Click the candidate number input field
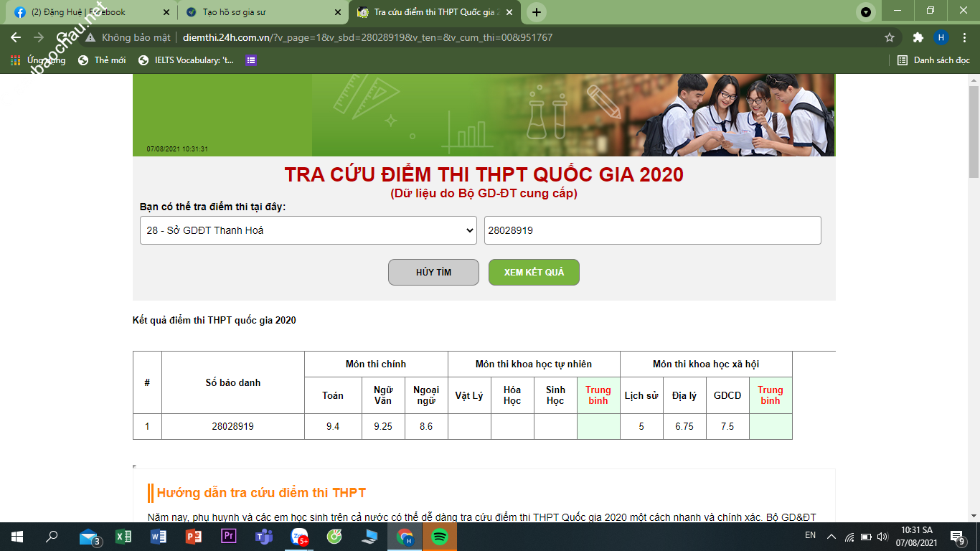The width and height of the screenshot is (980, 551). tap(652, 230)
